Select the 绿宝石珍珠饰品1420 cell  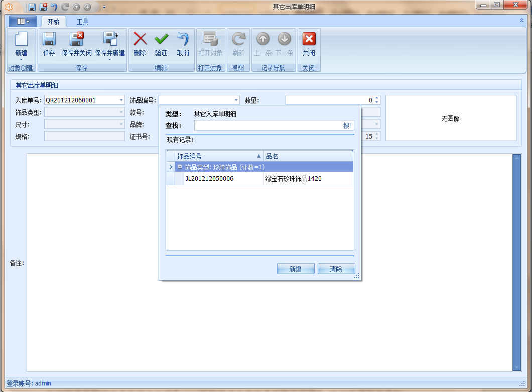pyautogui.click(x=309, y=179)
